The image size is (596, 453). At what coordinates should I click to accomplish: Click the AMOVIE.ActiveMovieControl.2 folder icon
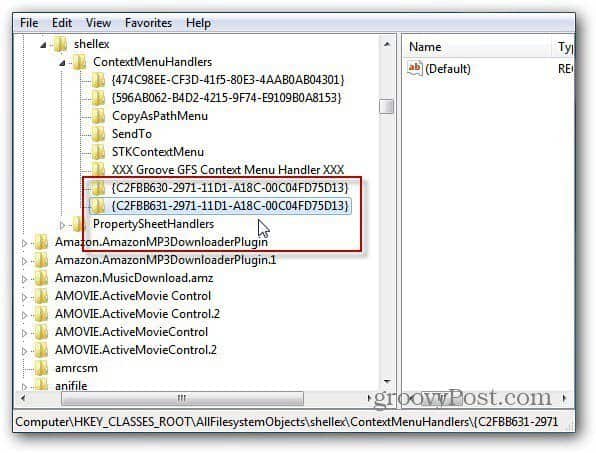(41, 350)
